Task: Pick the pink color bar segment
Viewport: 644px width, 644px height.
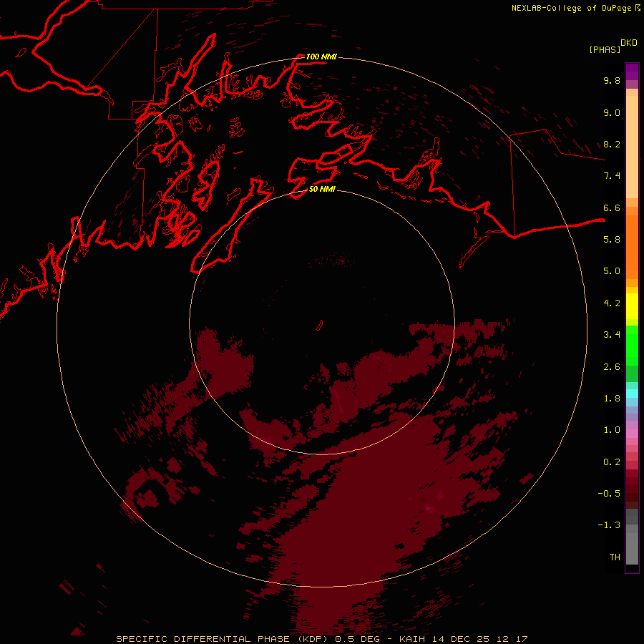Action: (632, 434)
